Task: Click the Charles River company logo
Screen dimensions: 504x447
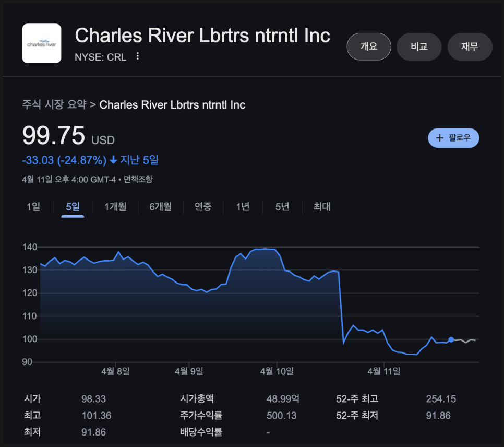Action: coord(41,43)
